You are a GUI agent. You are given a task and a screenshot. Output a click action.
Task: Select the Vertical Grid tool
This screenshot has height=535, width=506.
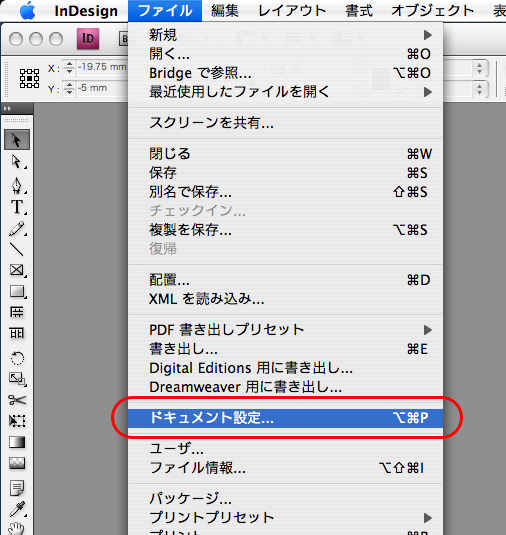pos(17,333)
